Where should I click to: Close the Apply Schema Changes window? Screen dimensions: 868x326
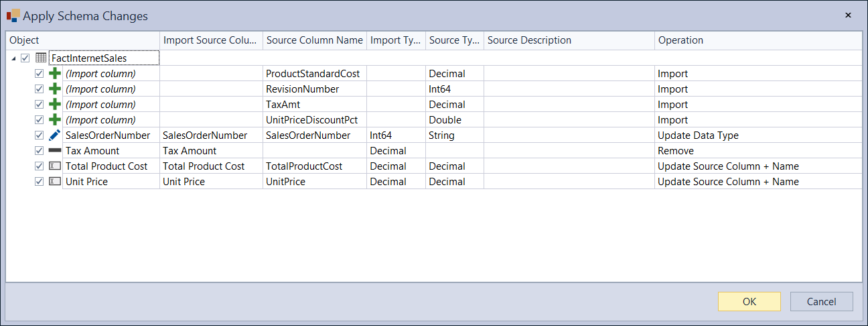click(848, 15)
